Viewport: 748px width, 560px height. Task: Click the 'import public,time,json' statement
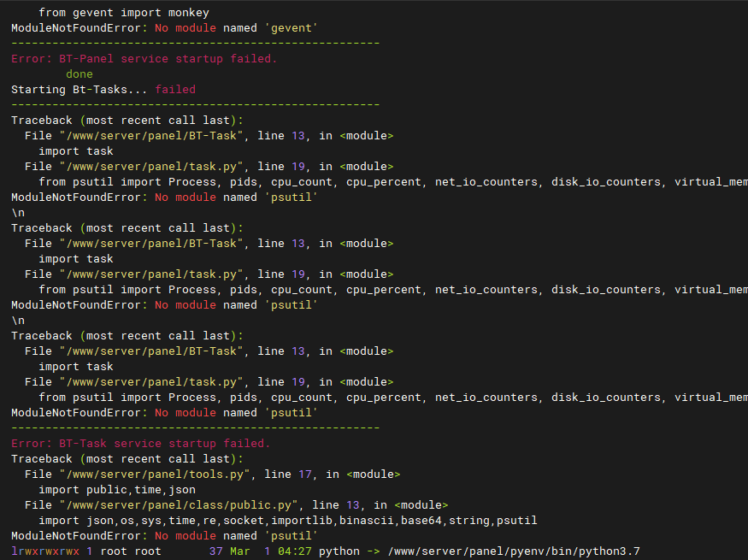[x=117, y=490]
